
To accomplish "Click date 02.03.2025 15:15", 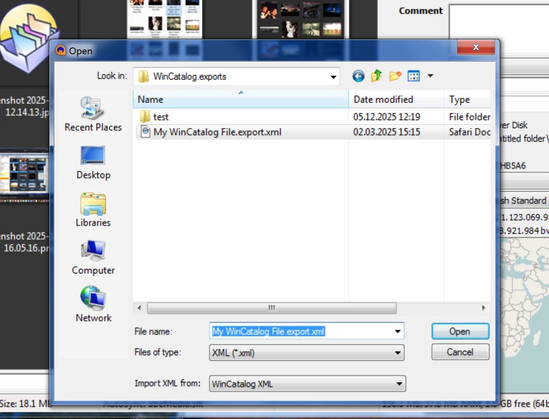I will tap(387, 132).
